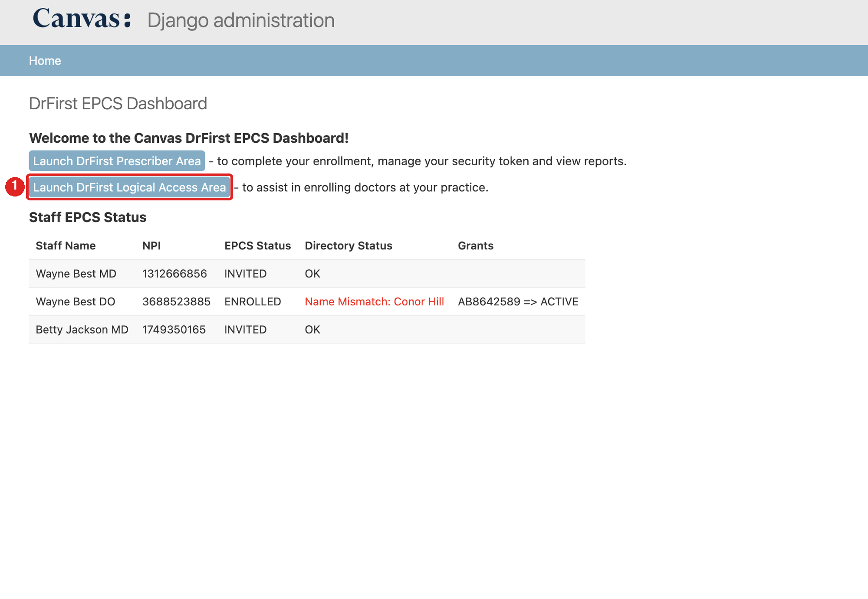Image resolution: width=868 pixels, height=599 pixels.
Task: Click OK directory status for Wayne Best MD
Action: tap(312, 274)
